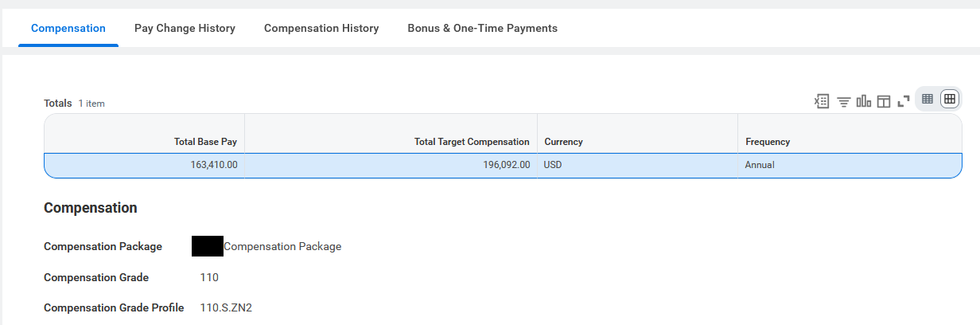Export the Totals table to Excel
Screen dimensions: 980x325
(822, 101)
